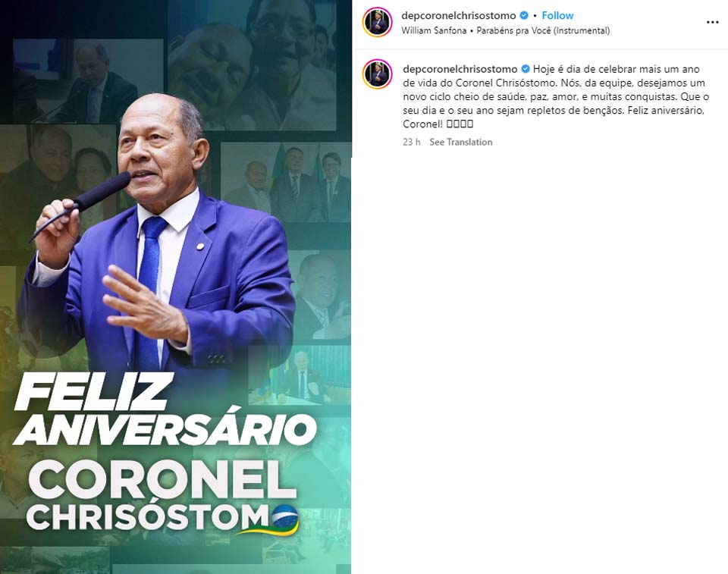Viewport: 728px width, 574px height.
Task: Follow the depcoronelchrisostomo account
Action: [557, 15]
